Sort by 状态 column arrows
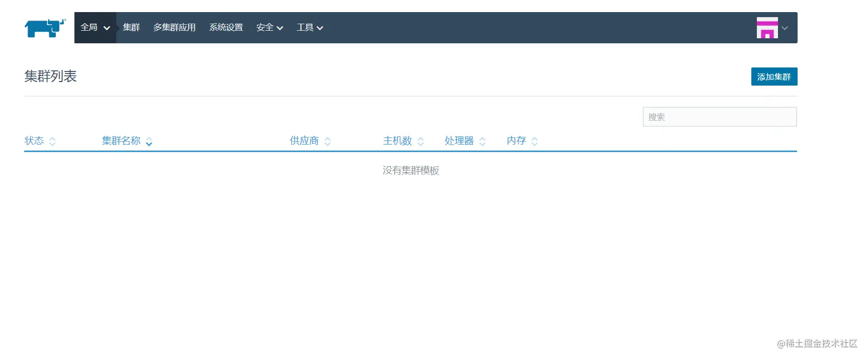 click(x=52, y=141)
